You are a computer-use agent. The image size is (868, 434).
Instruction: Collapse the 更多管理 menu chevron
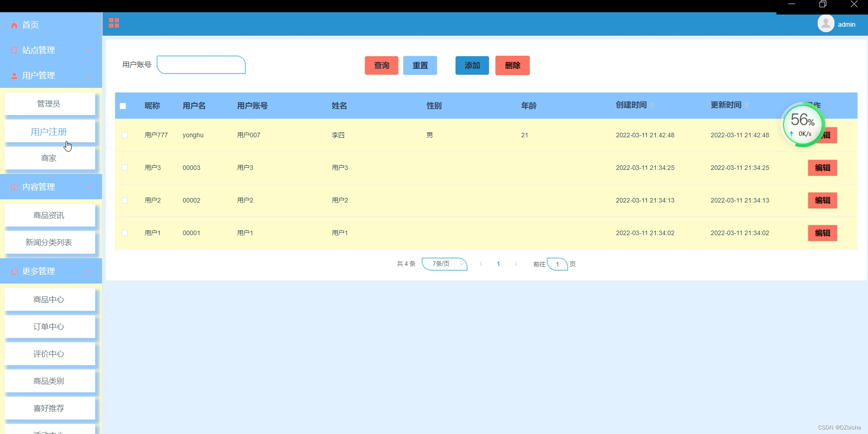pos(89,271)
